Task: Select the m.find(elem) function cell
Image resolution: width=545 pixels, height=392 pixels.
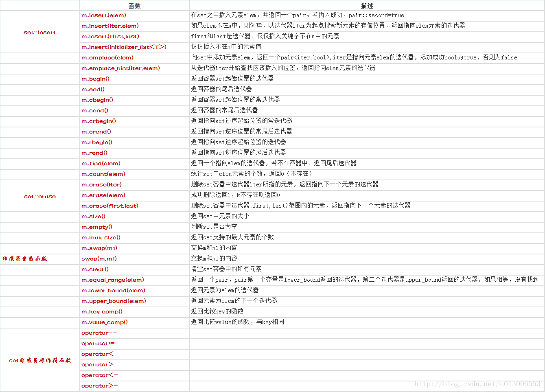Action: 135,164
